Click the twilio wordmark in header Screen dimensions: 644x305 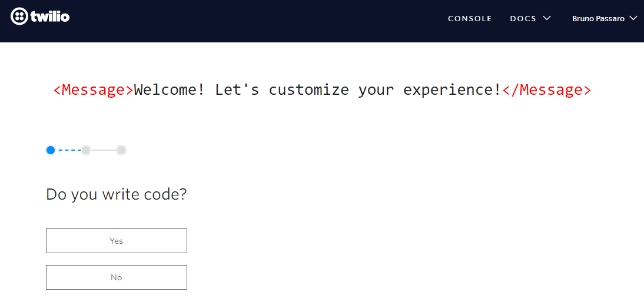pyautogui.click(x=49, y=17)
